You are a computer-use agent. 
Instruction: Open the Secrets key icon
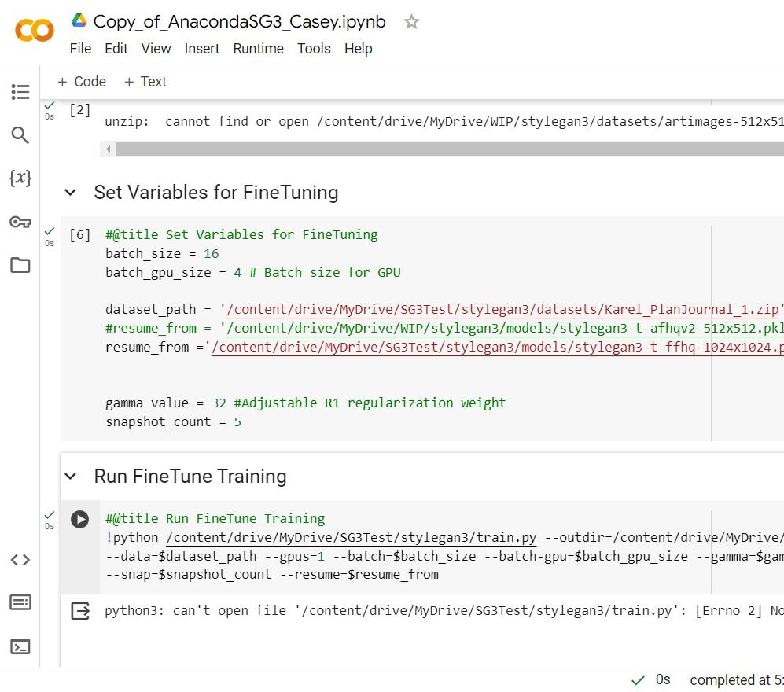click(x=20, y=222)
